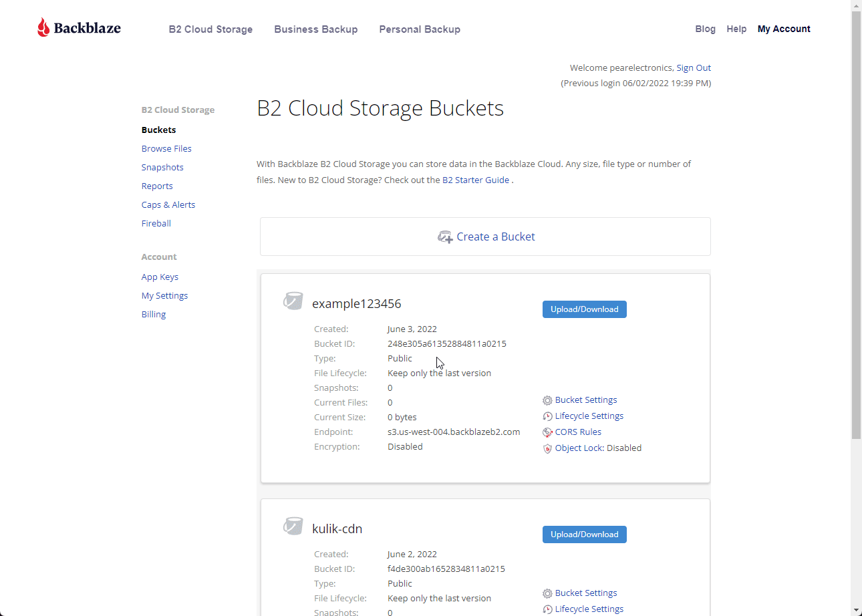Click created date June 2, 2022

pyautogui.click(x=412, y=554)
